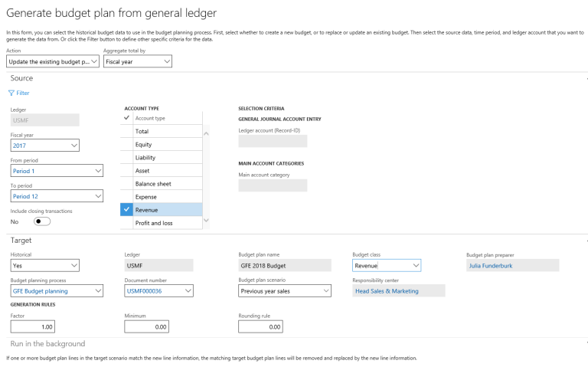This screenshot has width=588, height=367.
Task: Click the Account type header checkmark
Action: point(127,118)
